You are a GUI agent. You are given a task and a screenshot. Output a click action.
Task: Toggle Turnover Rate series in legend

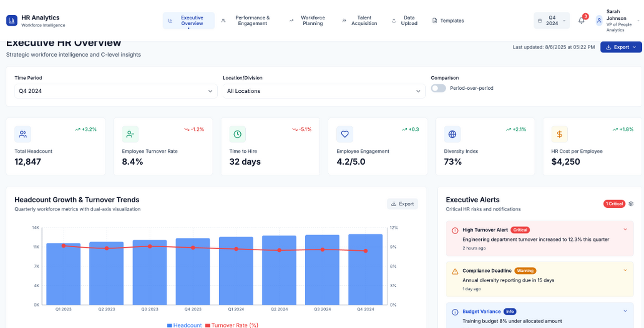coord(232,325)
